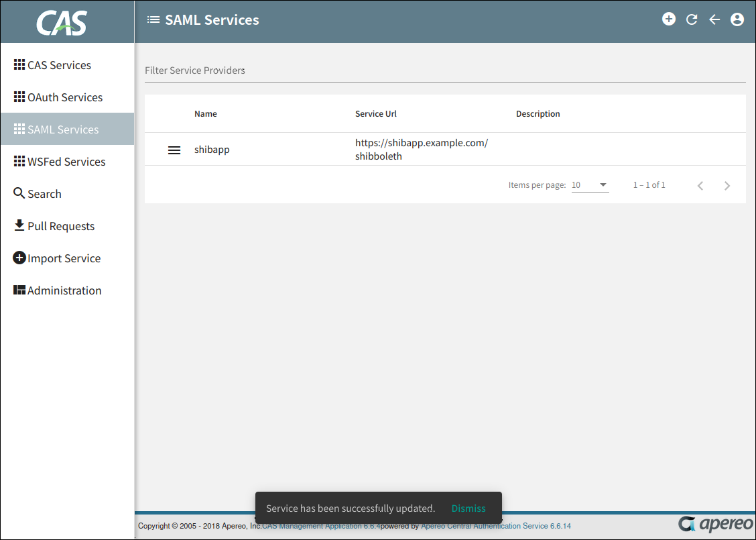The height and width of the screenshot is (540, 756).
Task: Open the Items per page dropdown
Action: coord(590,185)
